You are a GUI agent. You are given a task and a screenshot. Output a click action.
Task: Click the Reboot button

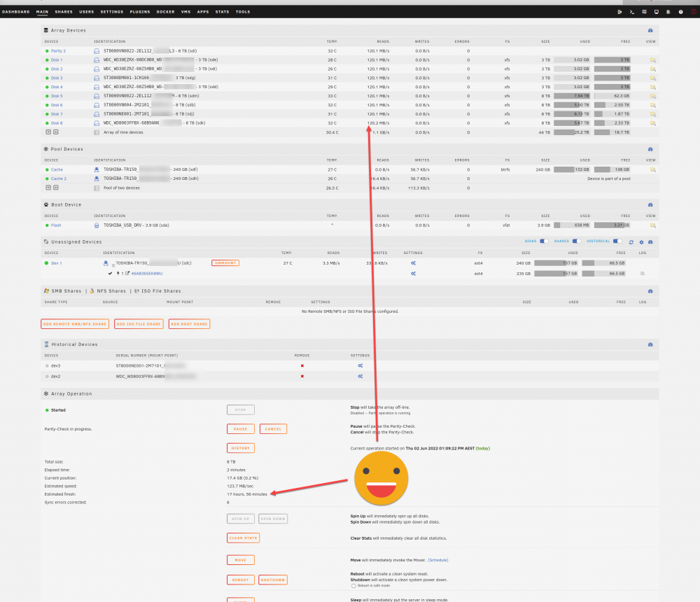[x=241, y=580]
